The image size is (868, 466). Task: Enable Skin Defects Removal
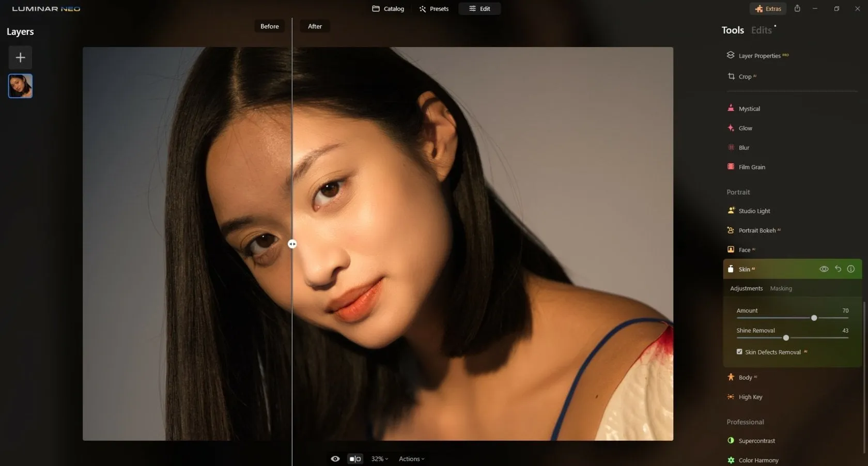(x=739, y=351)
